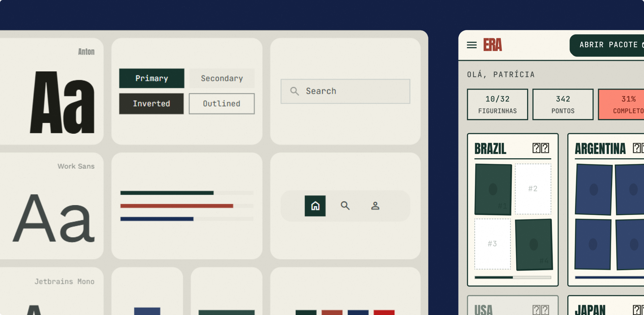Click the Outlined button
Screen dimensions: 644x315
click(x=222, y=104)
